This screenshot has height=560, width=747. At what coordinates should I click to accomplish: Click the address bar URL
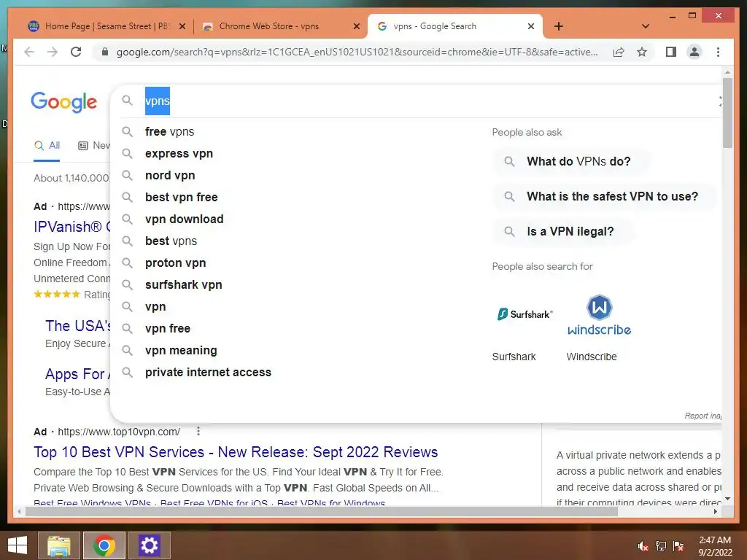click(357, 52)
